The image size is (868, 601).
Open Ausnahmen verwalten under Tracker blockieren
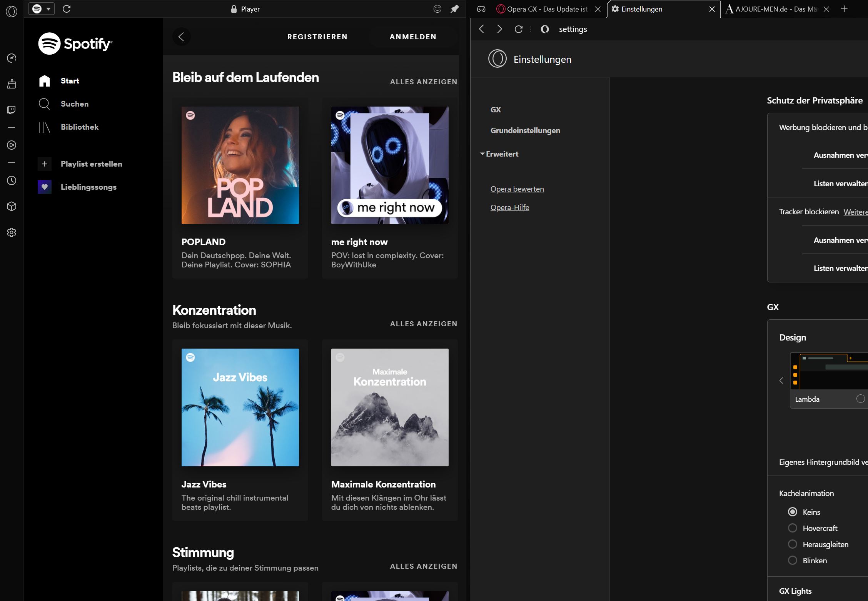[x=840, y=240]
